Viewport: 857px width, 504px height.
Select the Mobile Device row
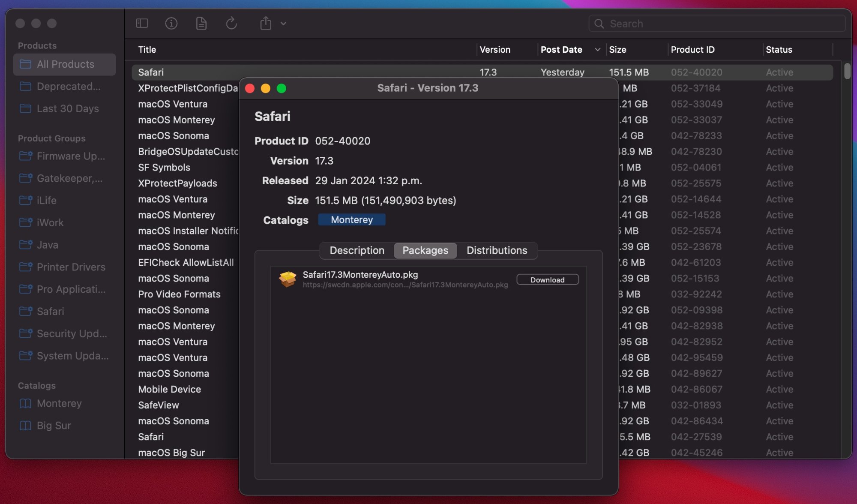point(169,390)
